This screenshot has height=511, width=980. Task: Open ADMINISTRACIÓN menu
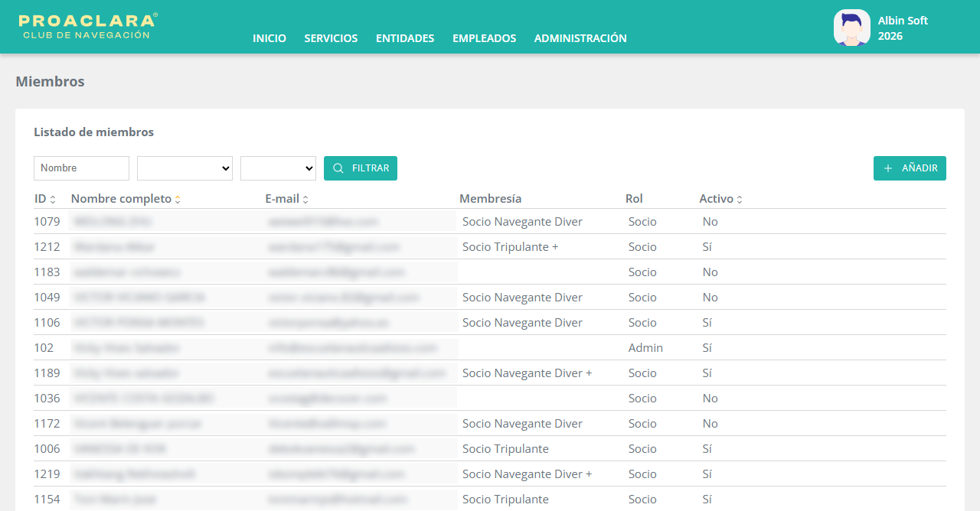pyautogui.click(x=580, y=38)
